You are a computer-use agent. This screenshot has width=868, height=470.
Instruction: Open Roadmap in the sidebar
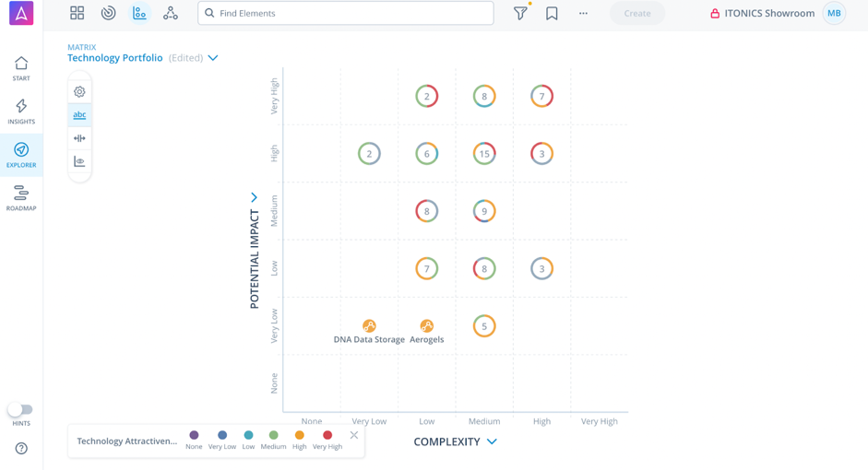click(x=21, y=198)
